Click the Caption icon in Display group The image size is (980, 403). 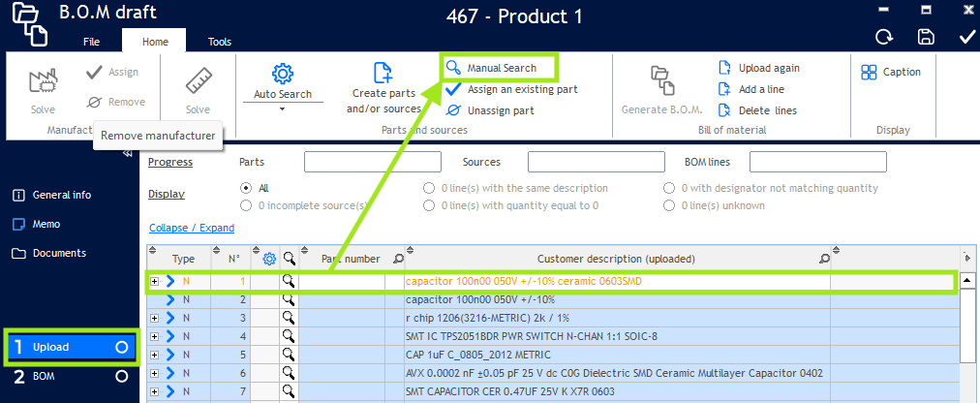[x=869, y=72]
